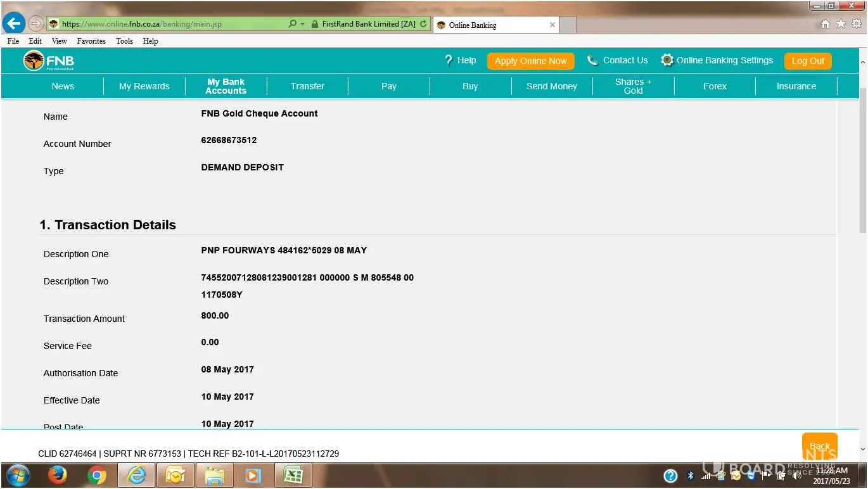Open Google Chrome from the taskbar
Screen dimensions: 868x489
[97, 475]
